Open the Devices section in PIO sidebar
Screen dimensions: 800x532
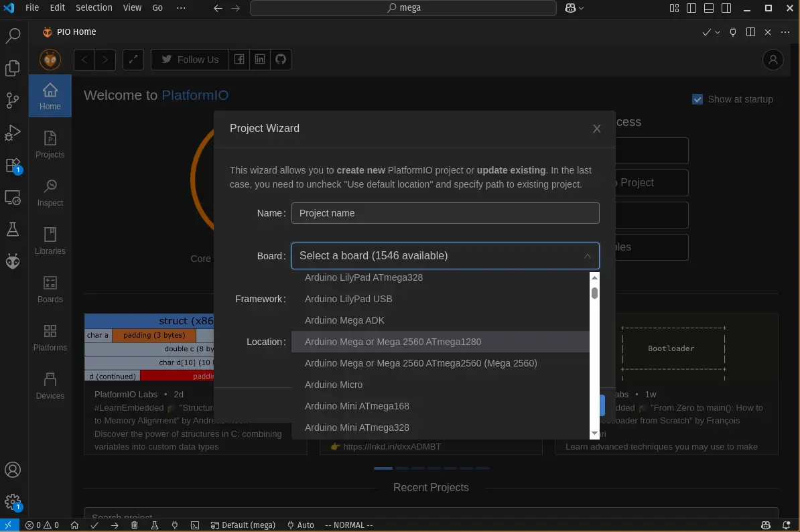point(50,385)
